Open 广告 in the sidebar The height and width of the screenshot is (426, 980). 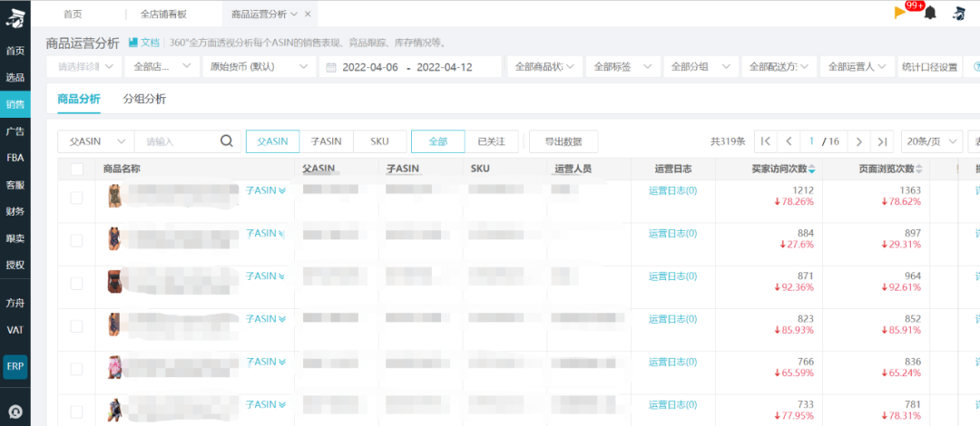point(15,131)
